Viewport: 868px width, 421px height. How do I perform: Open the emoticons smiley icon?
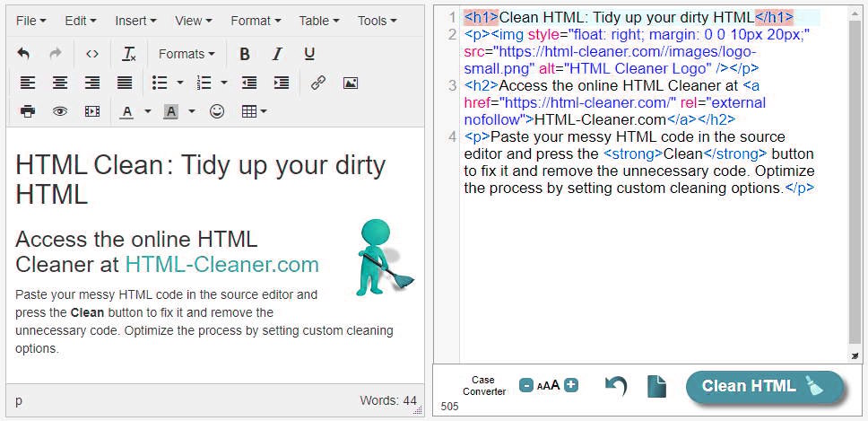[217, 111]
